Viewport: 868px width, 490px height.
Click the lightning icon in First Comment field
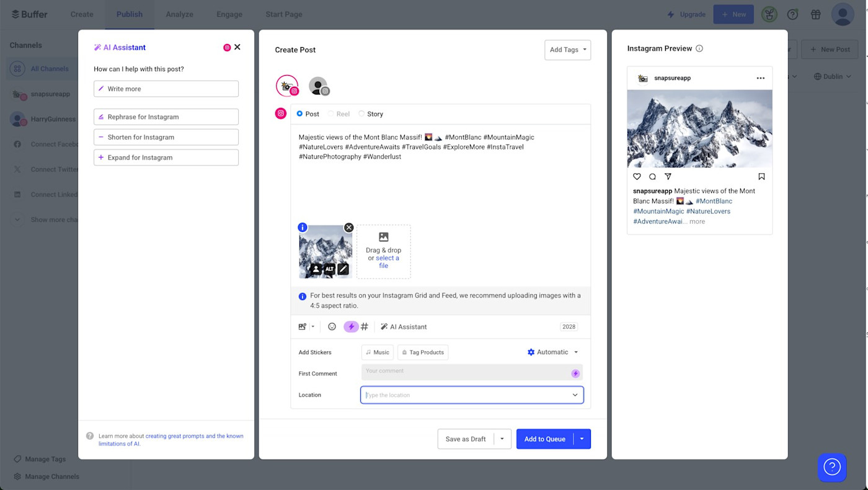point(575,373)
